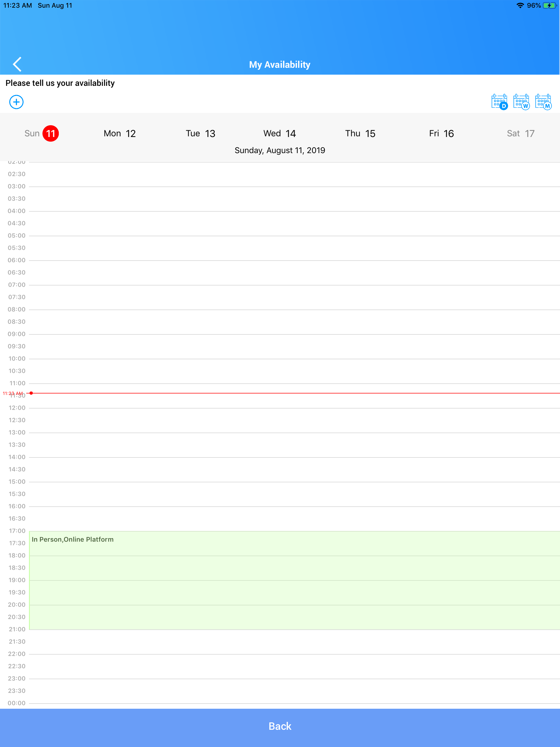Select Mon 12 in week strip
This screenshot has width=560, height=747.
pyautogui.click(x=119, y=133)
